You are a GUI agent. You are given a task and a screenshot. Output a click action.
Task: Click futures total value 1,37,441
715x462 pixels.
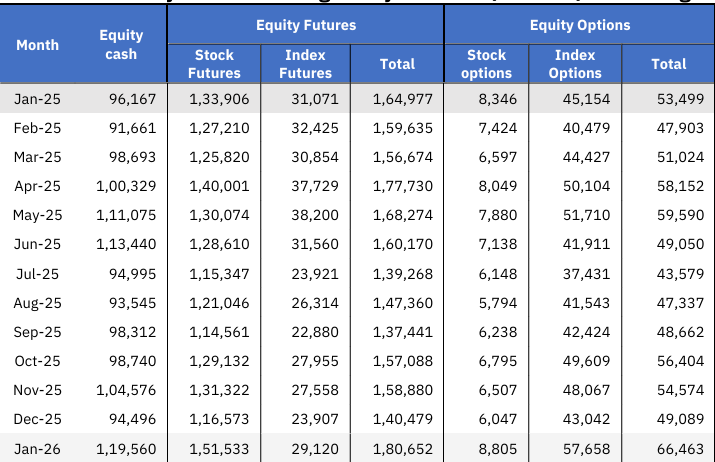tap(403, 332)
